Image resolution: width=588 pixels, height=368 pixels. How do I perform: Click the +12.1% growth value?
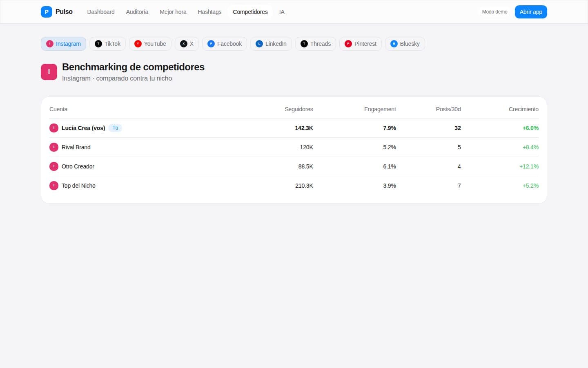pyautogui.click(x=529, y=166)
